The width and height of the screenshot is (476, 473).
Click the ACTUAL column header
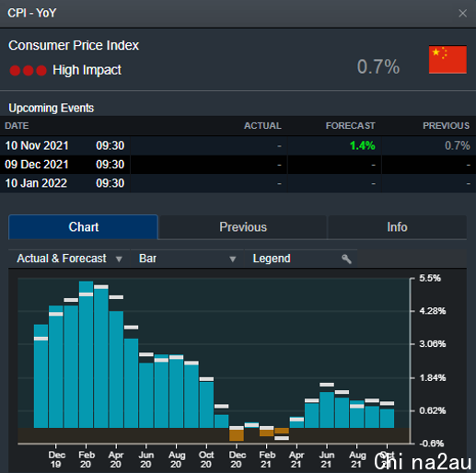tap(262, 126)
